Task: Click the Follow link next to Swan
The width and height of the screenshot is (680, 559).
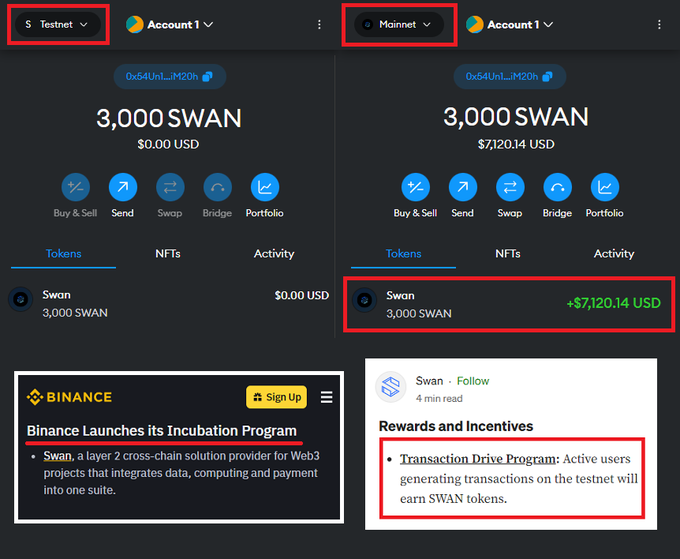Action: coord(473,381)
